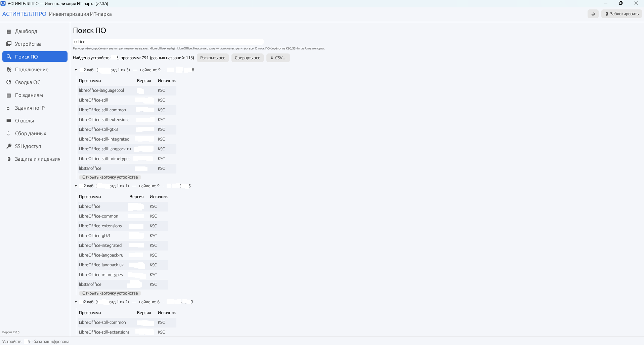Screen dimensions: 644x345
Task: Click the magnifier icon beside Поиск ПО
Action: 9,57
